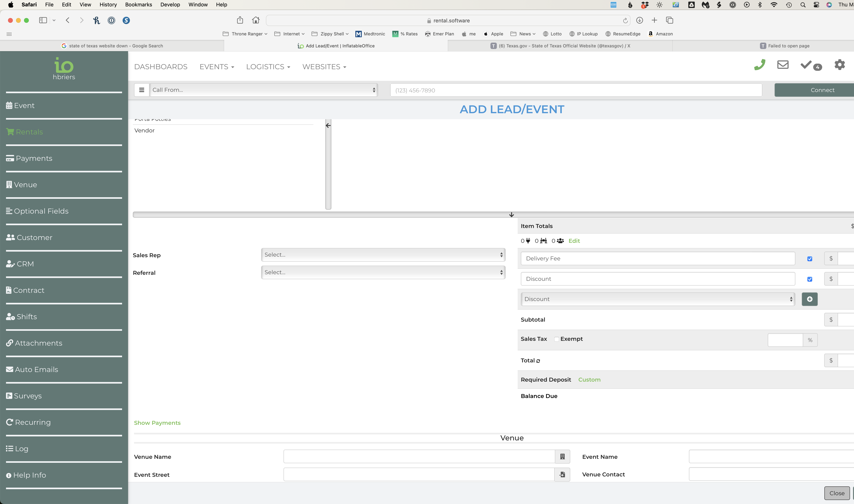
Task: Open the Spotlight search icon in menu bar
Action: (803, 5)
